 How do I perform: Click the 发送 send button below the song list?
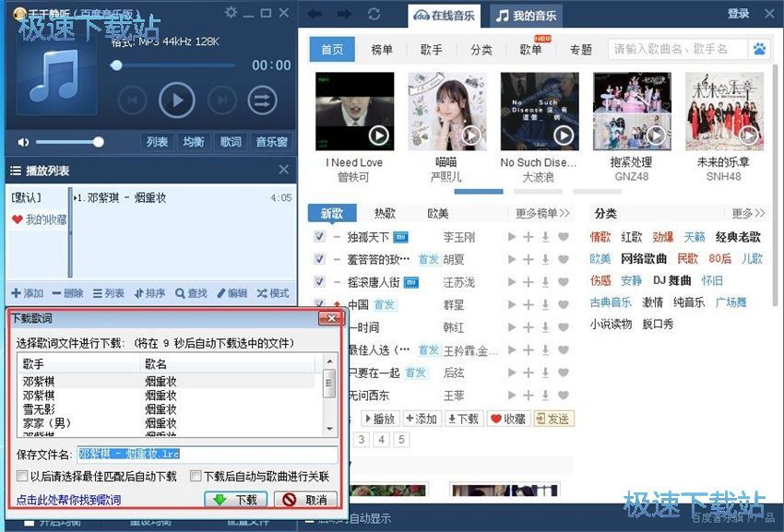click(553, 419)
